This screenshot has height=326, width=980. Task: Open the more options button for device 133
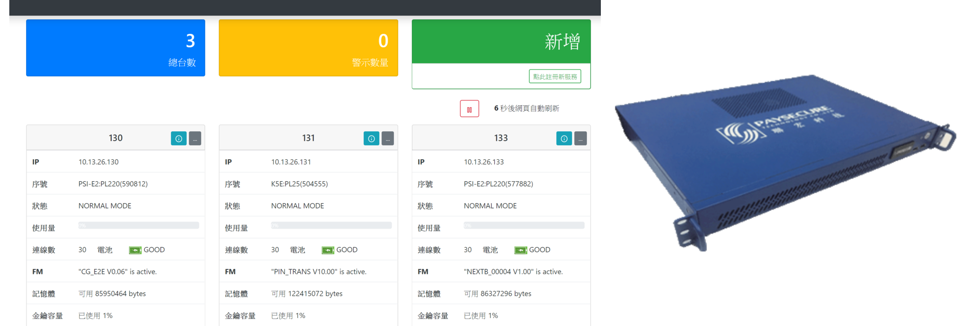[x=580, y=138]
